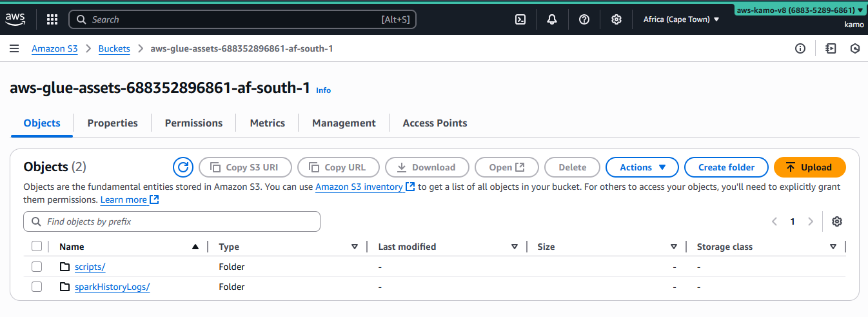
Task: Open the AWS home logo
Action: [15, 19]
